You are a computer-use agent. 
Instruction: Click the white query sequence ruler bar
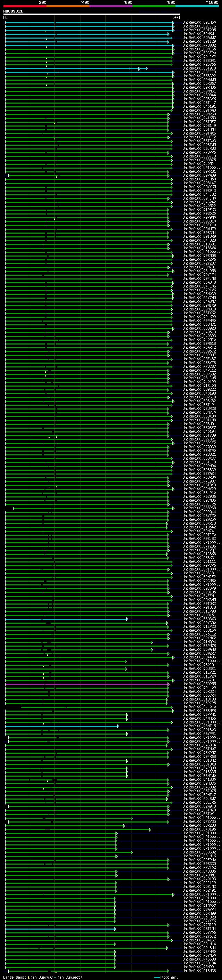click(92, 15)
